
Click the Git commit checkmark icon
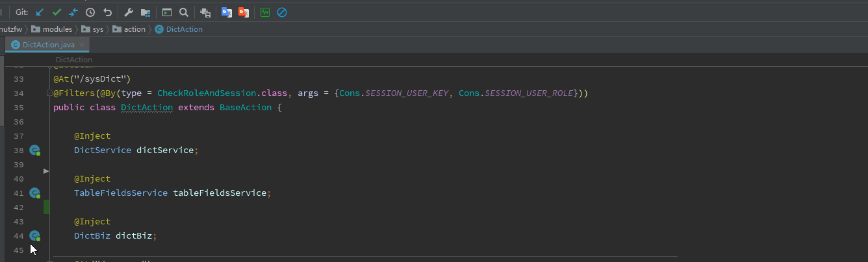pyautogui.click(x=57, y=12)
